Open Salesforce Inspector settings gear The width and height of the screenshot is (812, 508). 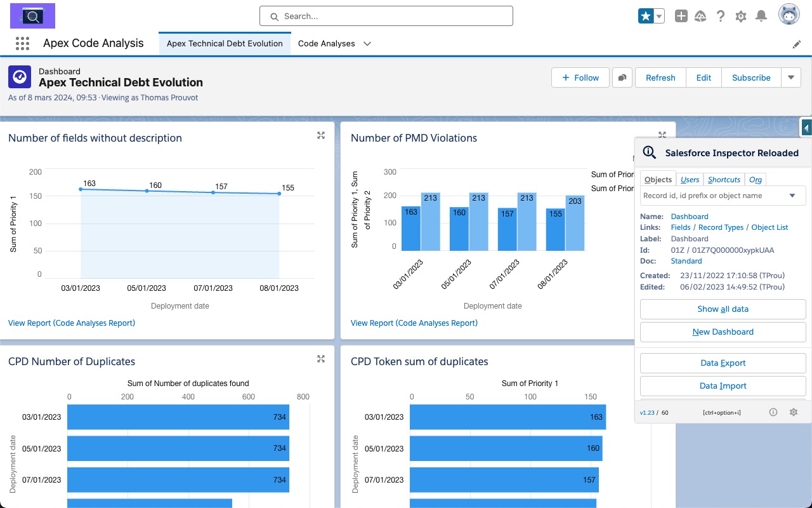click(x=794, y=412)
